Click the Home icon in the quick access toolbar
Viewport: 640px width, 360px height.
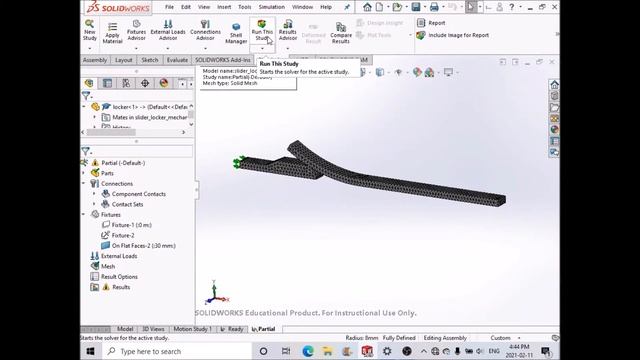(x=367, y=7)
